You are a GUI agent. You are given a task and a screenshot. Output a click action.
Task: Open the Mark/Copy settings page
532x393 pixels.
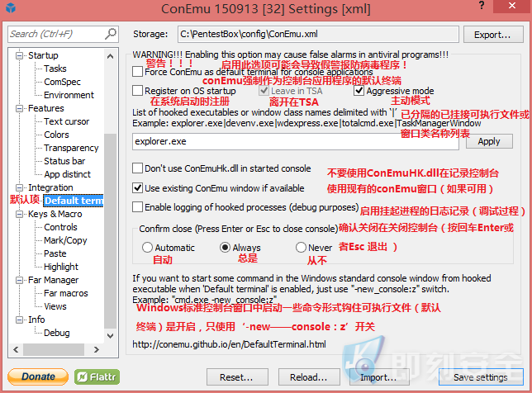coord(65,240)
